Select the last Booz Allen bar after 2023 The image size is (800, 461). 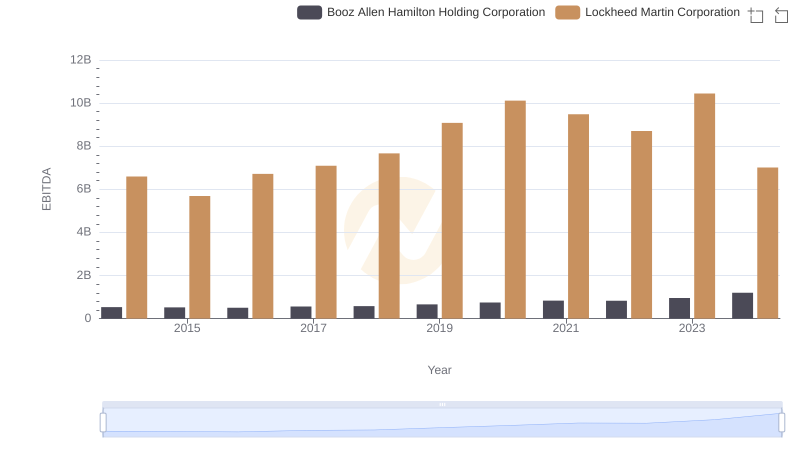pyautogui.click(x=742, y=305)
